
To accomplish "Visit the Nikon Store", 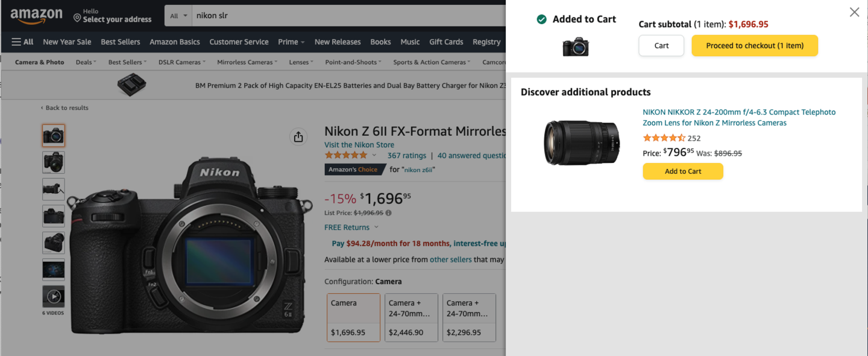I will pyautogui.click(x=359, y=144).
